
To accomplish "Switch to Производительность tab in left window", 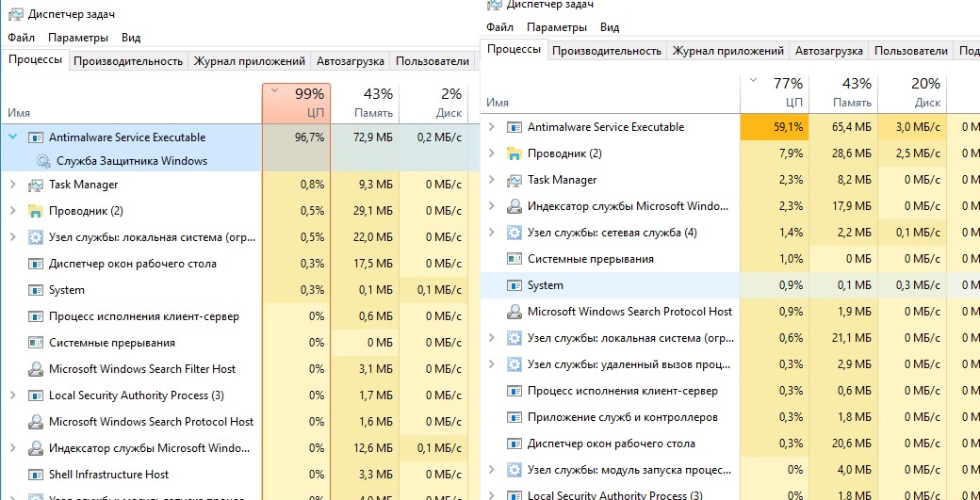I will [128, 61].
